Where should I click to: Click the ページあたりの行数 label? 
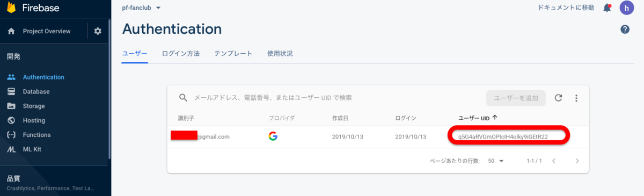[455, 161]
